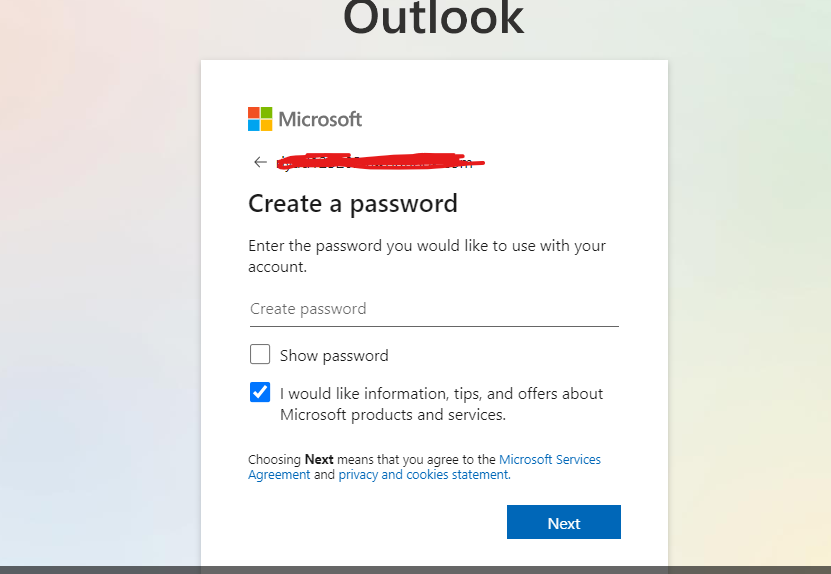Uncheck the information, tips, and offers checkbox
Screen dimensions: 831x574
pyautogui.click(x=260, y=392)
